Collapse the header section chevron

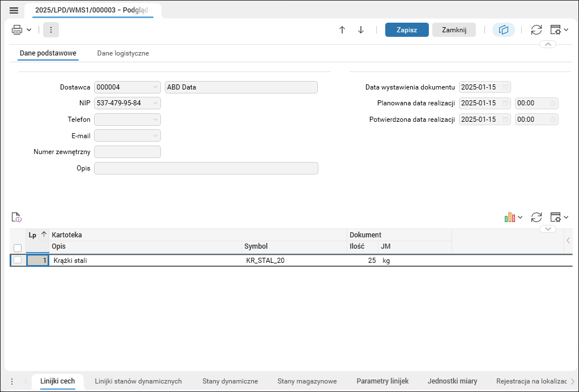click(x=548, y=44)
